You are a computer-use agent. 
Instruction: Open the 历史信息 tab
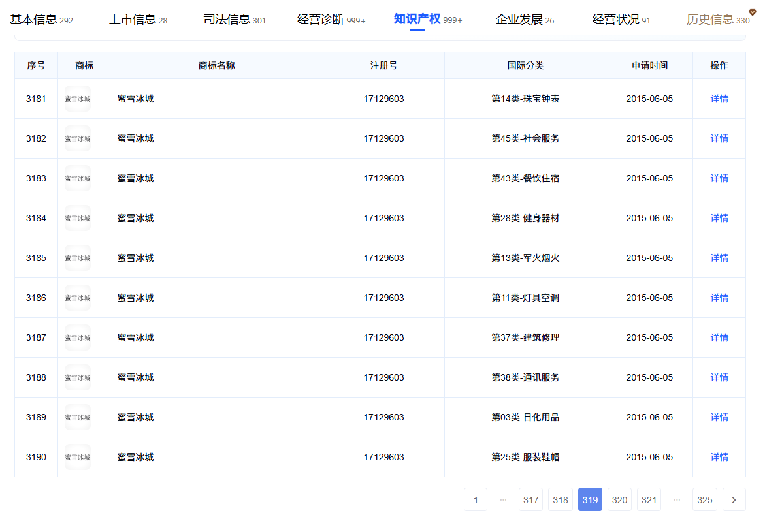(718, 20)
